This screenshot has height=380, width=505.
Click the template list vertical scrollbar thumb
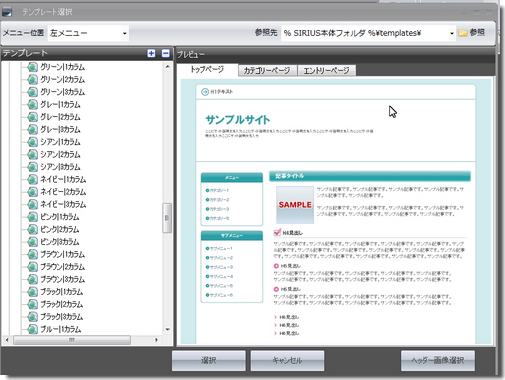coord(167,218)
